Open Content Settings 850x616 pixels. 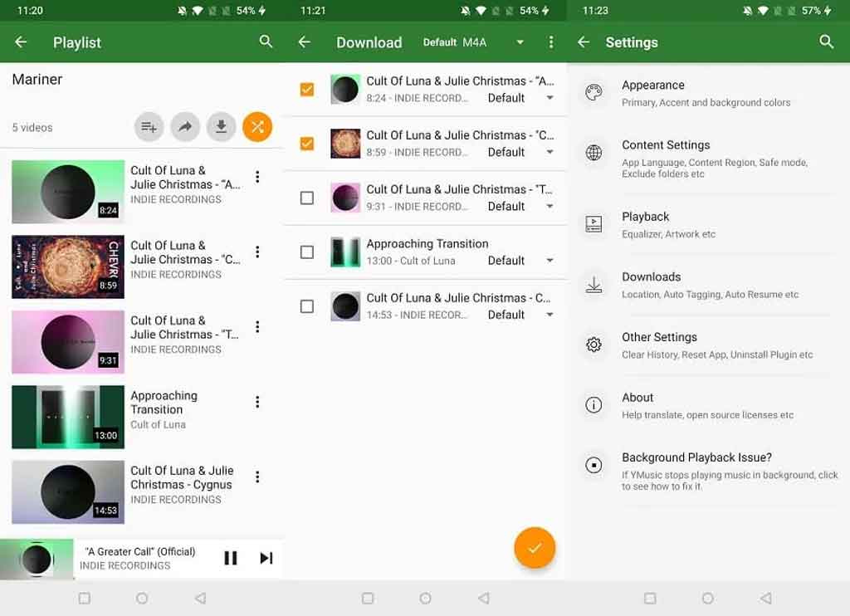click(x=709, y=159)
